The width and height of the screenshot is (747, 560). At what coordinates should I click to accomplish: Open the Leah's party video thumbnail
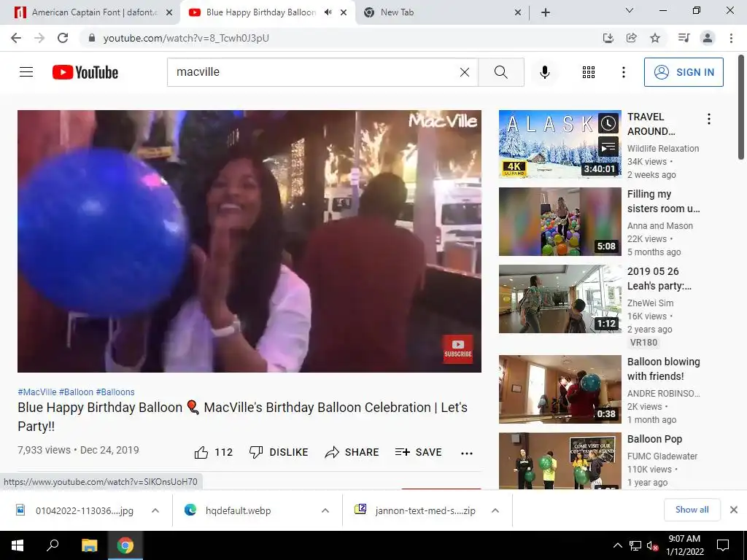pyautogui.click(x=560, y=298)
